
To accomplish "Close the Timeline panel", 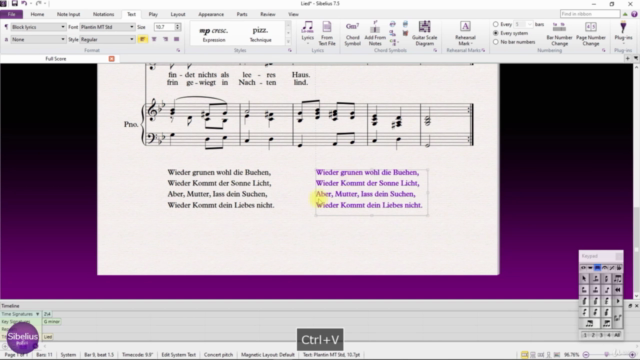I will tap(636, 306).
